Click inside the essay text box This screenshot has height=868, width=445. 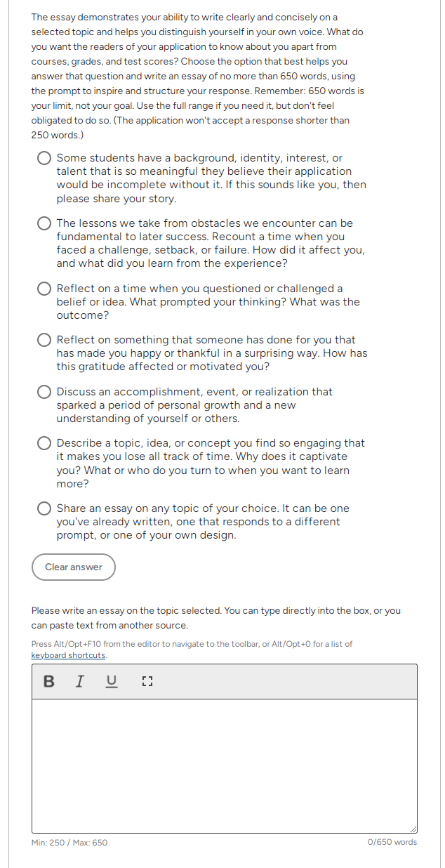(225, 766)
